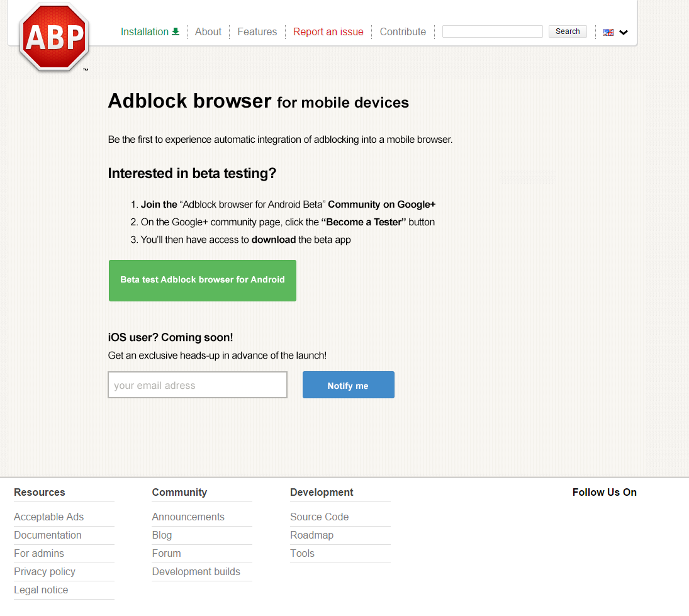Open the Forum footer link
Image resolution: width=689 pixels, height=616 pixels.
click(167, 553)
